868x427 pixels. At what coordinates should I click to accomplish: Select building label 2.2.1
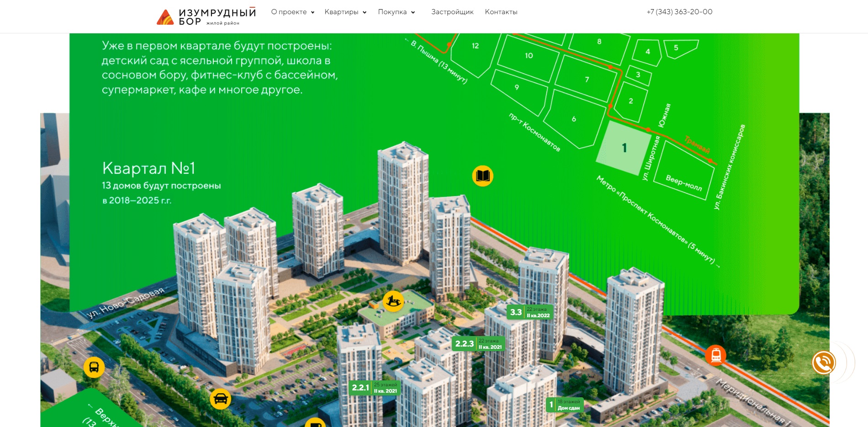coord(375,388)
